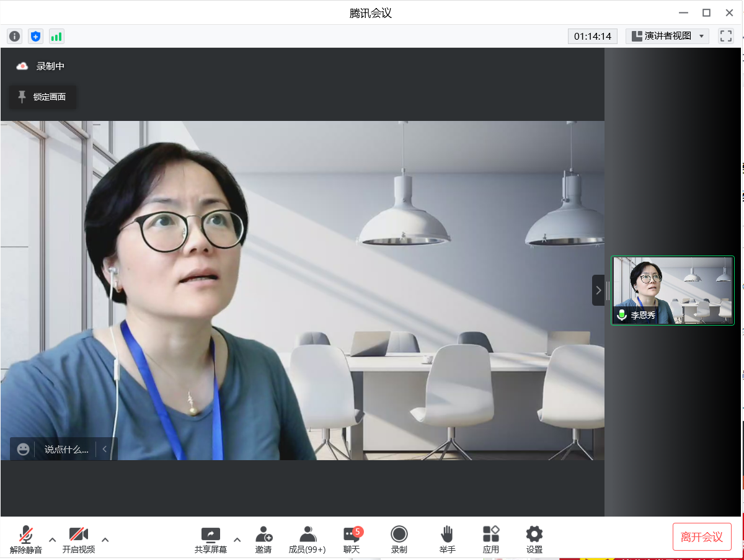The width and height of the screenshot is (744, 560).
Task: Open the Chat (聊天) panel
Action: tap(352, 540)
